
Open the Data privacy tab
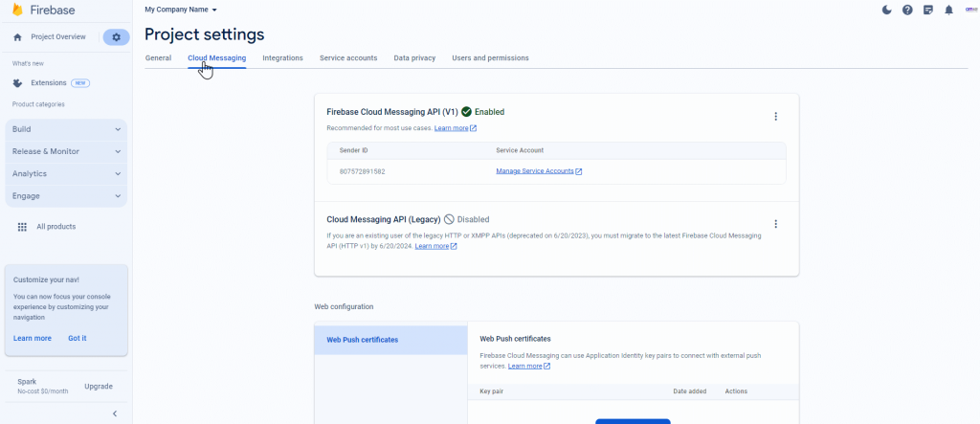pyautogui.click(x=414, y=58)
